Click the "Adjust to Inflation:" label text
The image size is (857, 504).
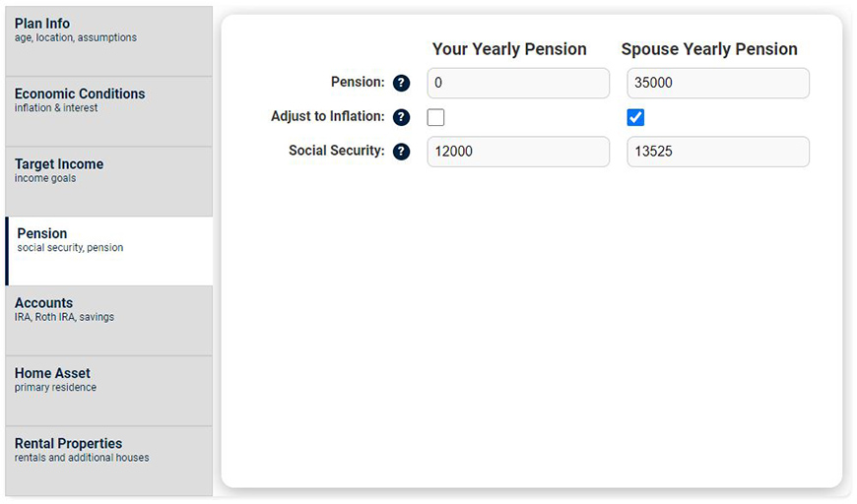[x=327, y=116]
